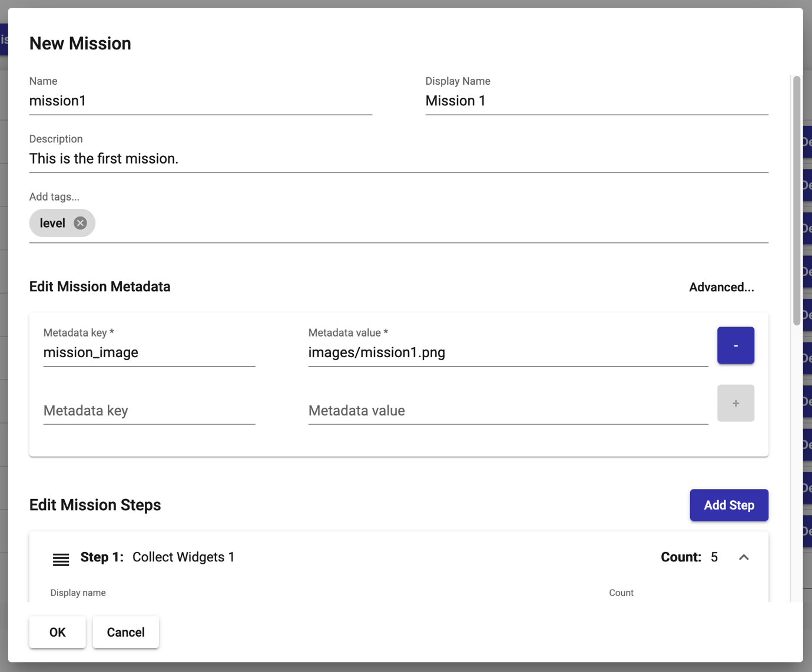Remove mission_image metadata row with minus button
The width and height of the screenshot is (812, 672).
click(735, 345)
